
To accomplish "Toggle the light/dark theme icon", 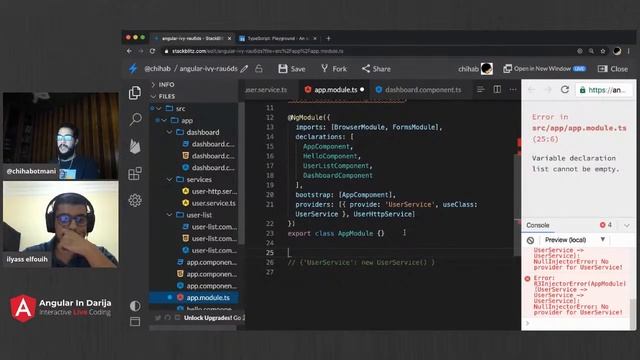I will pos(135,306).
